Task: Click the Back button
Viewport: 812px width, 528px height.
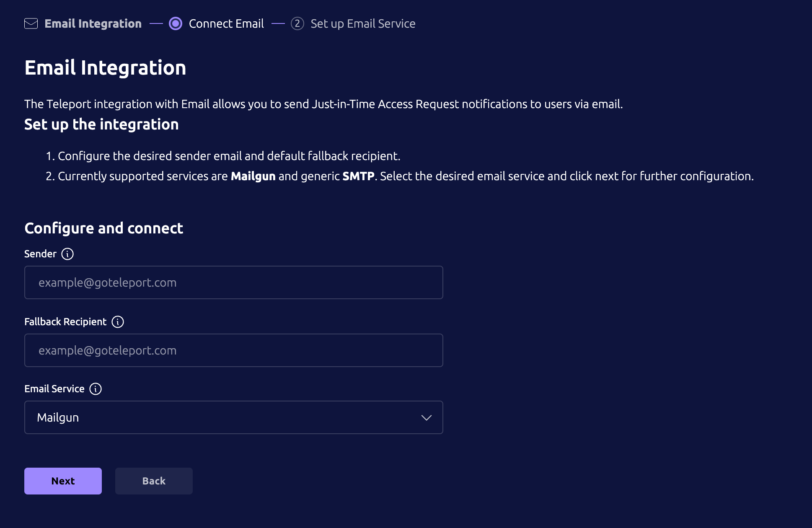Action: pos(153,481)
